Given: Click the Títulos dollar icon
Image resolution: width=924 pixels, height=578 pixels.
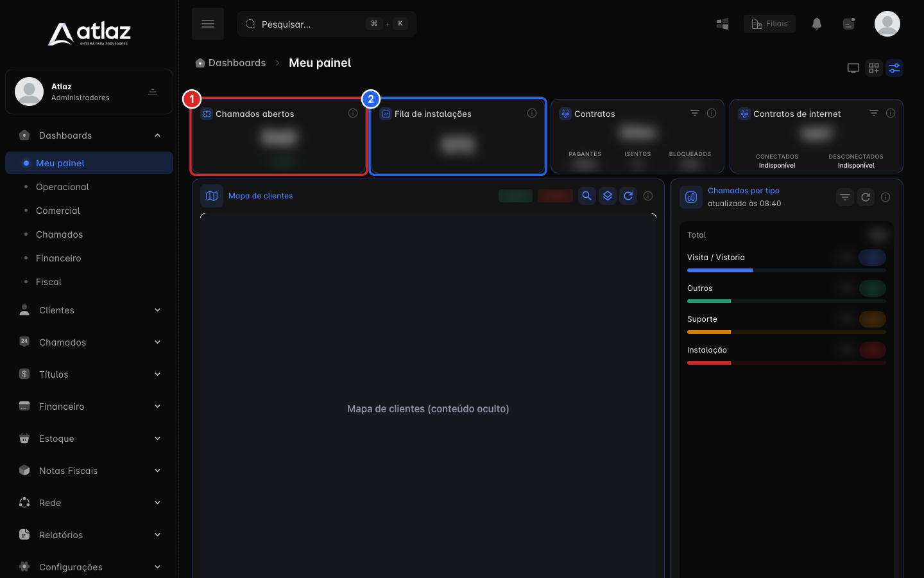Looking at the screenshot, I should click(x=24, y=374).
